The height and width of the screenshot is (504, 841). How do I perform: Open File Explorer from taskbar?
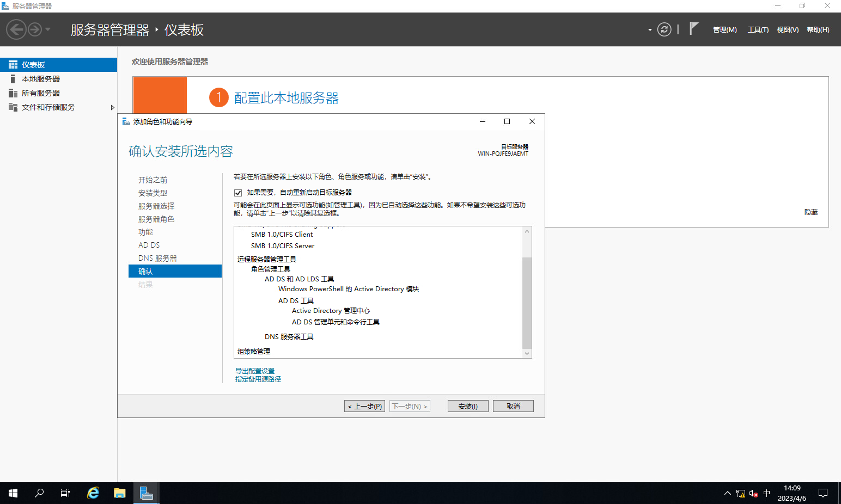pyautogui.click(x=119, y=493)
